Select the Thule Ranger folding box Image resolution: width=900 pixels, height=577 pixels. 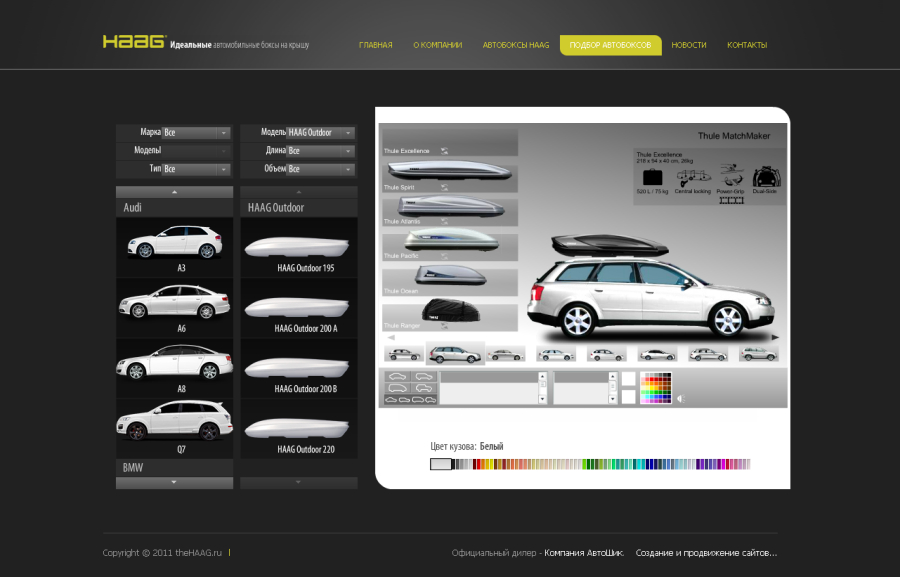tap(450, 314)
